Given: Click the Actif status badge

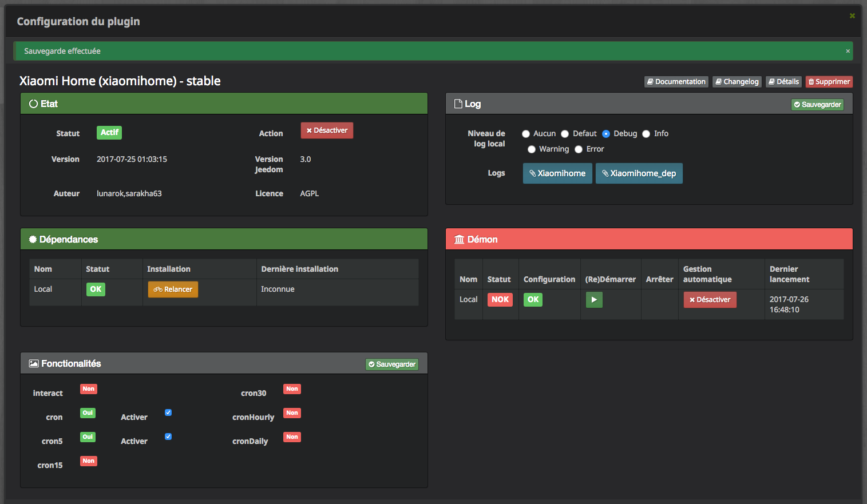Looking at the screenshot, I should tap(109, 133).
